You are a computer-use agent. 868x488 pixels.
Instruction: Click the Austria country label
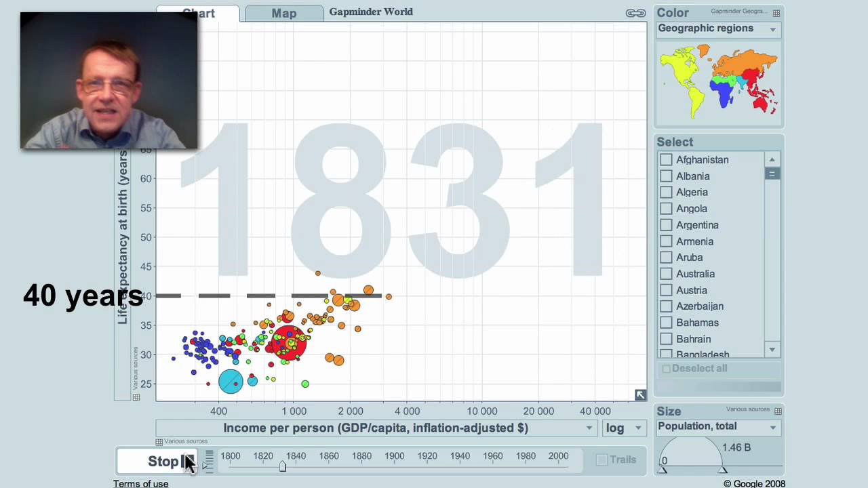click(x=692, y=290)
